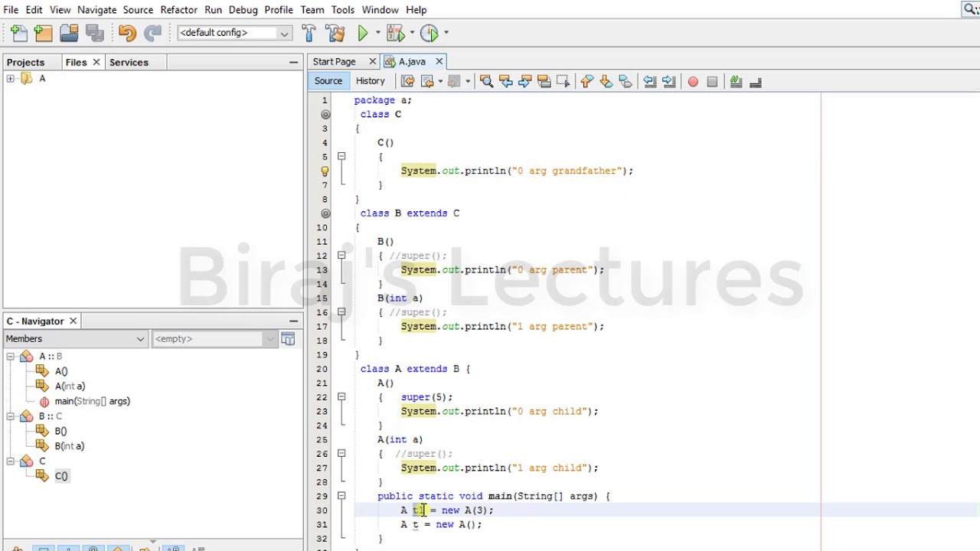Switch editor to History view
Viewport: 980px width, 551px height.
[x=370, y=81]
